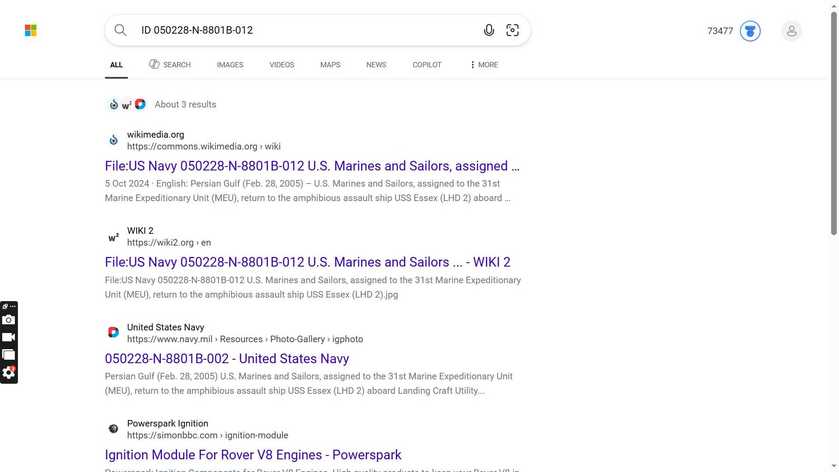Open visual search camera icon
Image resolution: width=839 pixels, height=472 pixels.
point(513,31)
